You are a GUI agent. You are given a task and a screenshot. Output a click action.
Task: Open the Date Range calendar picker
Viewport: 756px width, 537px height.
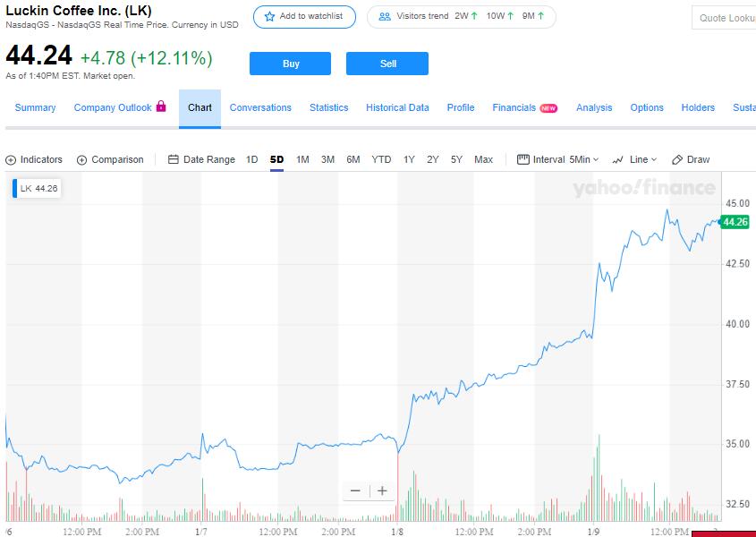174,160
